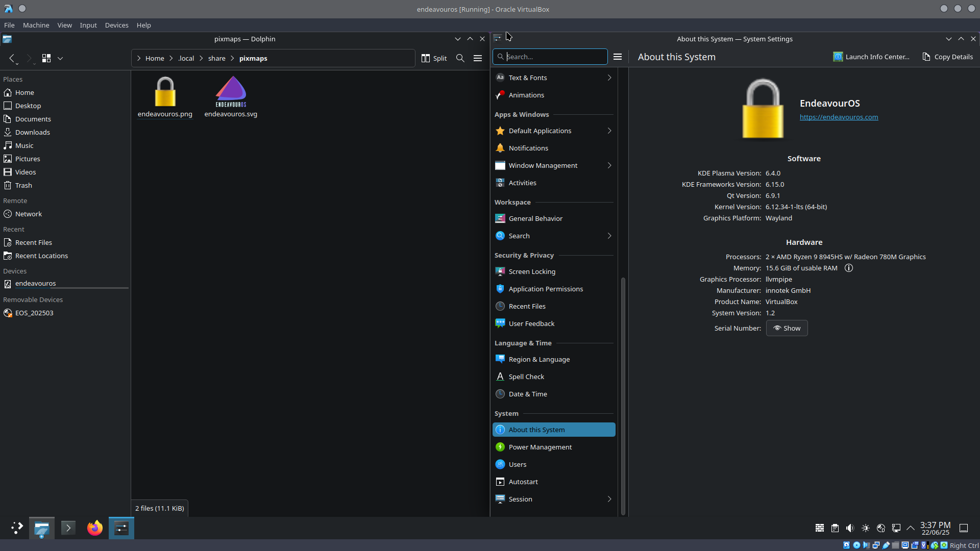Open the Devices menu in VirtualBox
This screenshot has height=551, width=980.
point(116,25)
